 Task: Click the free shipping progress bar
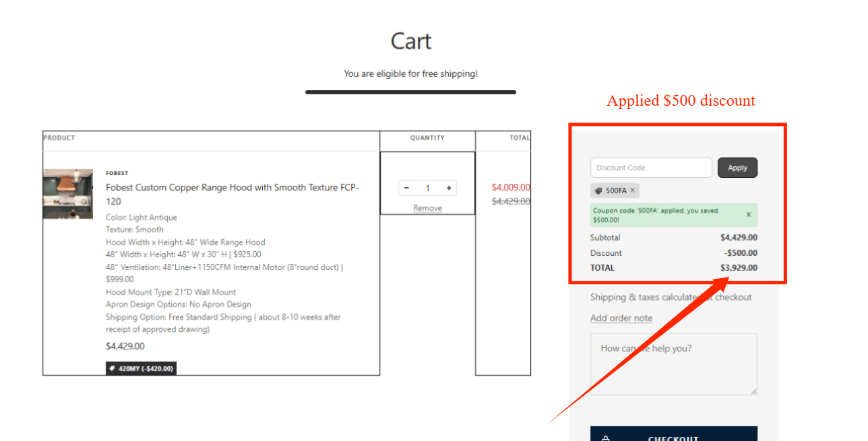coord(410,92)
